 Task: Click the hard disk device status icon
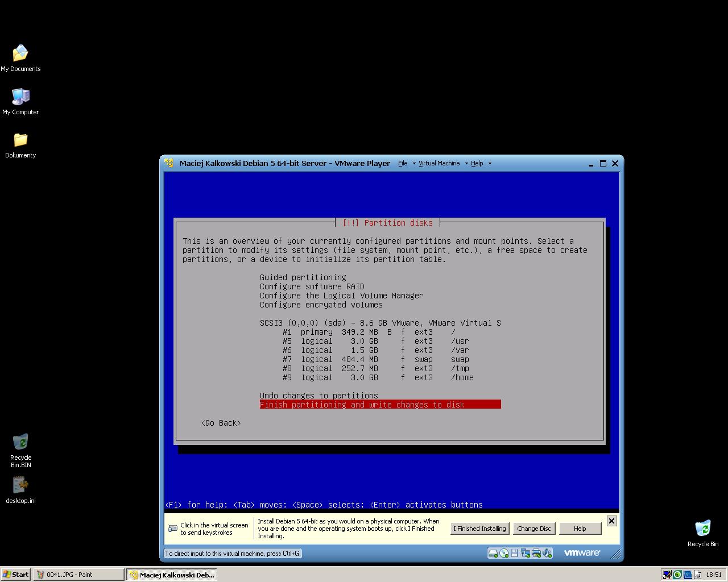click(x=493, y=553)
